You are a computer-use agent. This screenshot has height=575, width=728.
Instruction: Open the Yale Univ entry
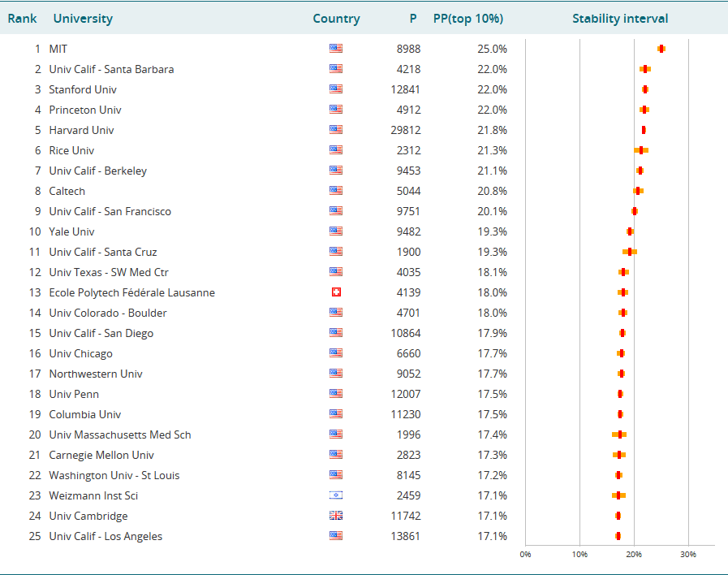coord(71,231)
